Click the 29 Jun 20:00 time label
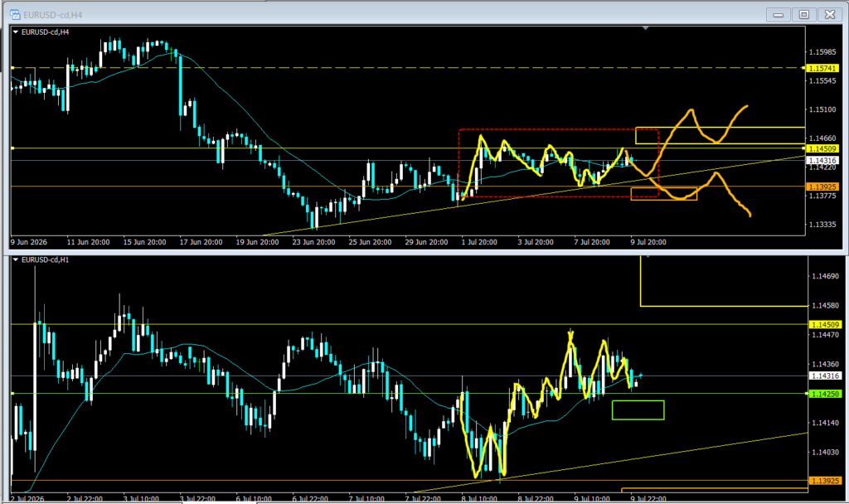This screenshot has height=504, width=849. pyautogui.click(x=426, y=242)
